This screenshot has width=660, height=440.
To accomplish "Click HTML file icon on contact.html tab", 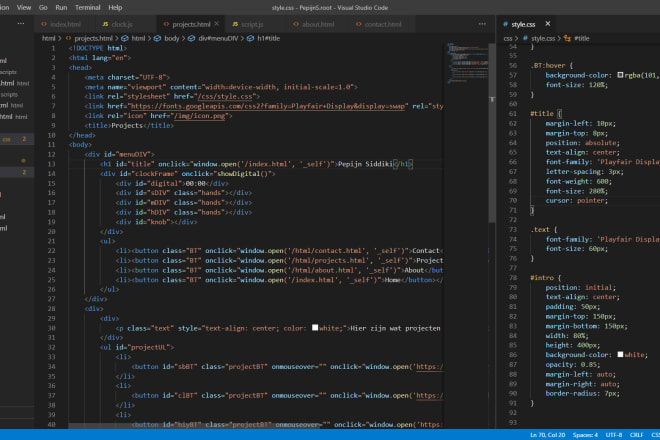I will (359, 24).
